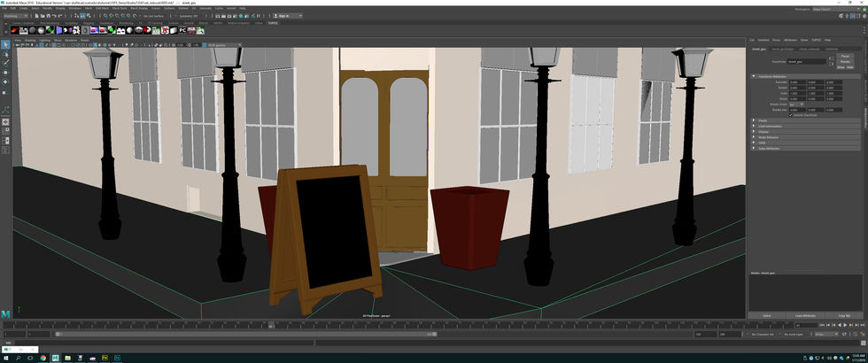The width and height of the screenshot is (868, 363).
Task: Toggle Modeling Toolkit icon at top right
Action: 841,16
